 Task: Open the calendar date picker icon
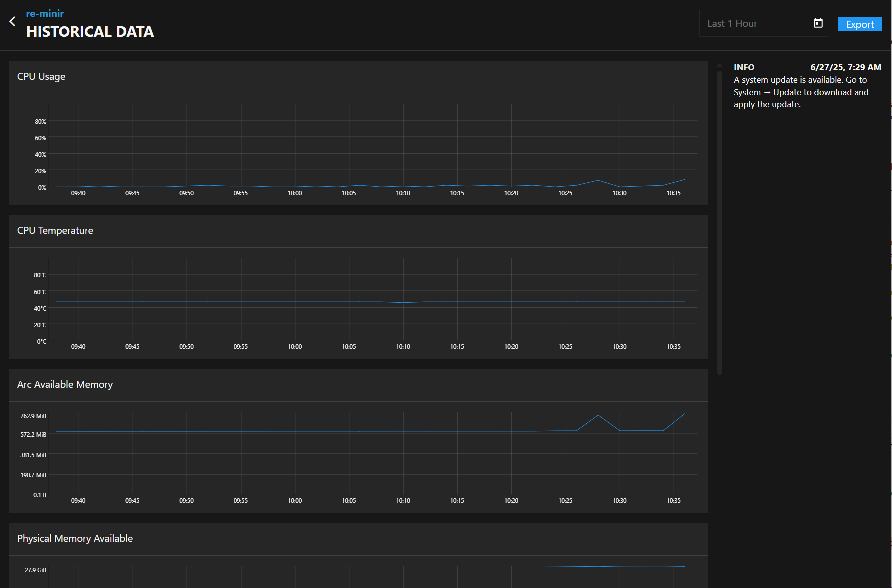[x=818, y=23]
